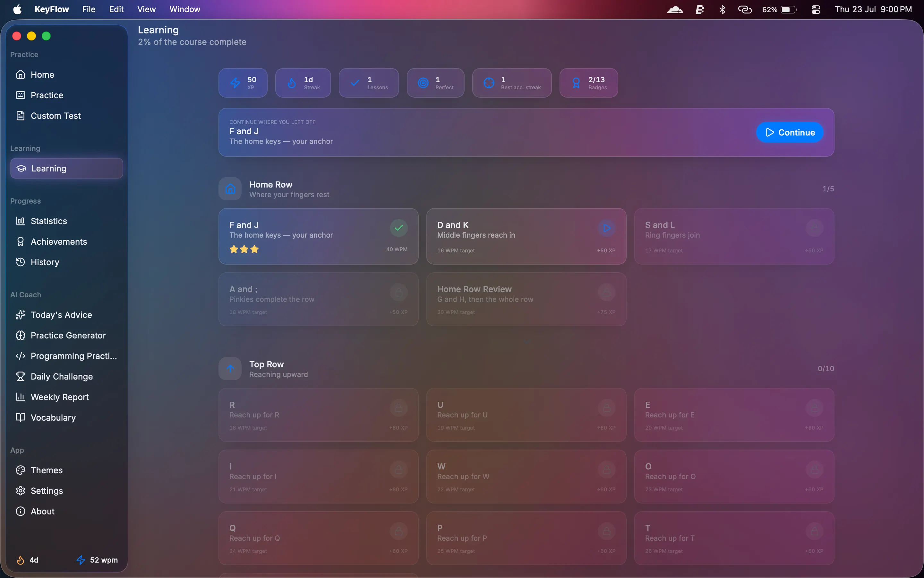Screen dimensions: 924x578
Task: Click the "40 WPM" score on F and J
Action: point(397,249)
